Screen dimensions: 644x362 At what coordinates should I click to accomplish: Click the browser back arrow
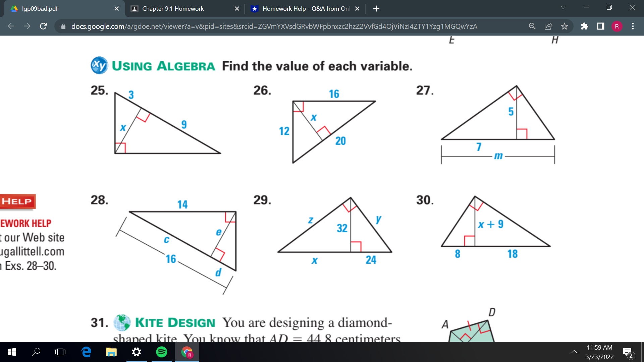click(x=11, y=26)
